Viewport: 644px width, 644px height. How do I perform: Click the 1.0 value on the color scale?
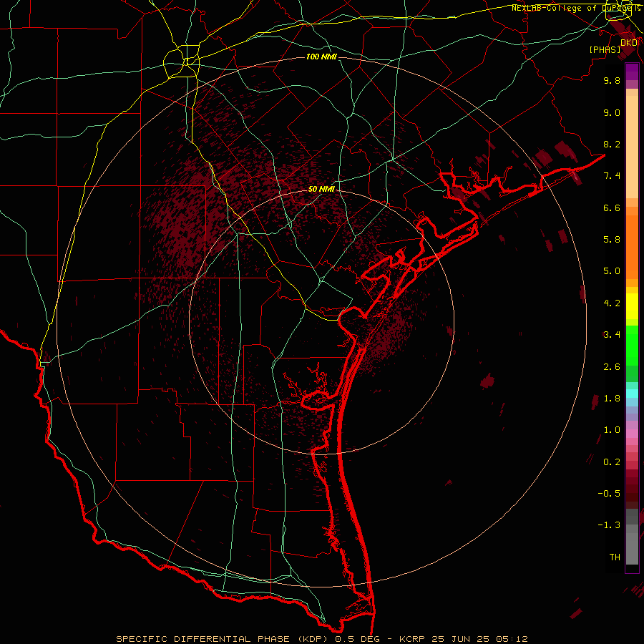point(612,430)
